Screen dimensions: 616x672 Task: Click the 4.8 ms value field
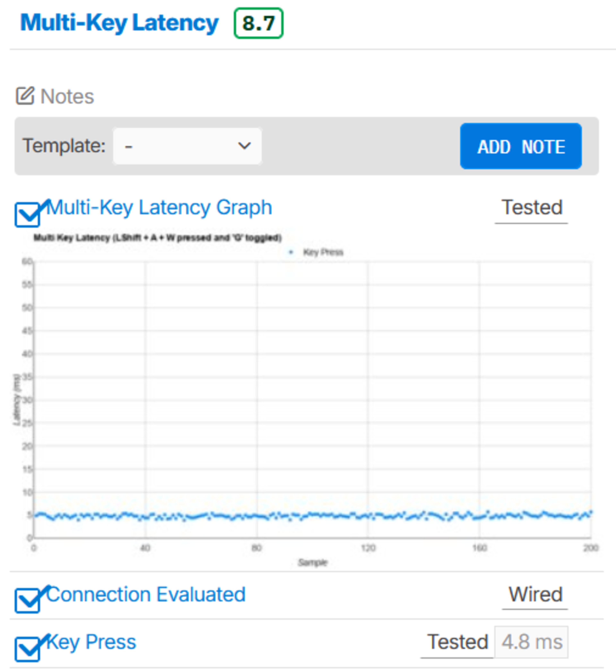pos(532,642)
